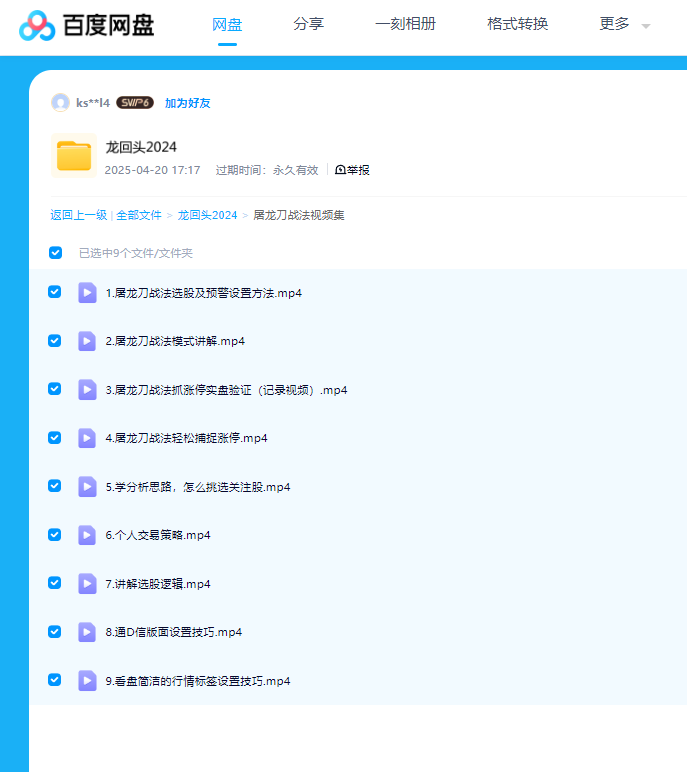
Task: Toggle the select-all files checkbox
Action: click(x=56, y=253)
